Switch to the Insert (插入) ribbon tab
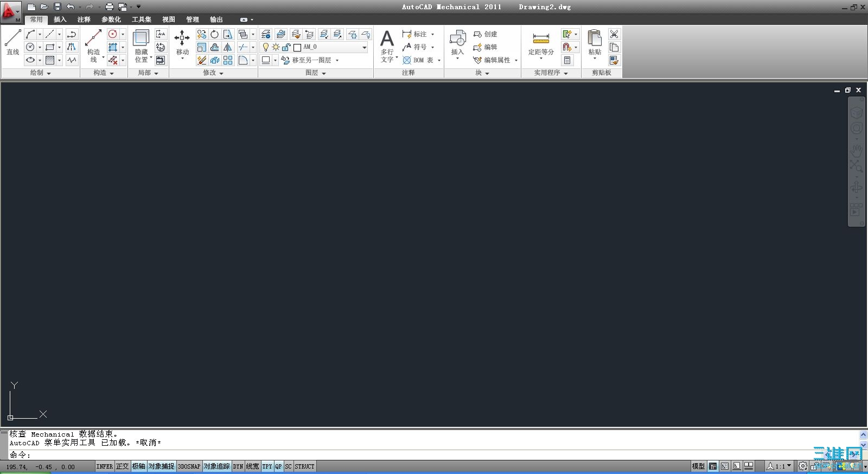868x474 pixels. (60, 20)
